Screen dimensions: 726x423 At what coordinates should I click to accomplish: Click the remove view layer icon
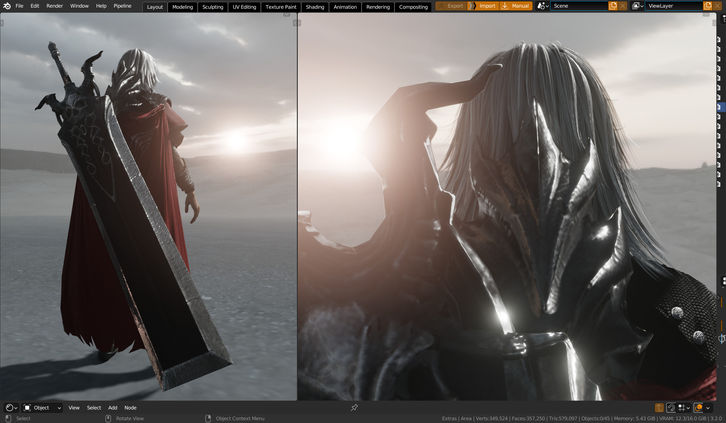(x=718, y=6)
